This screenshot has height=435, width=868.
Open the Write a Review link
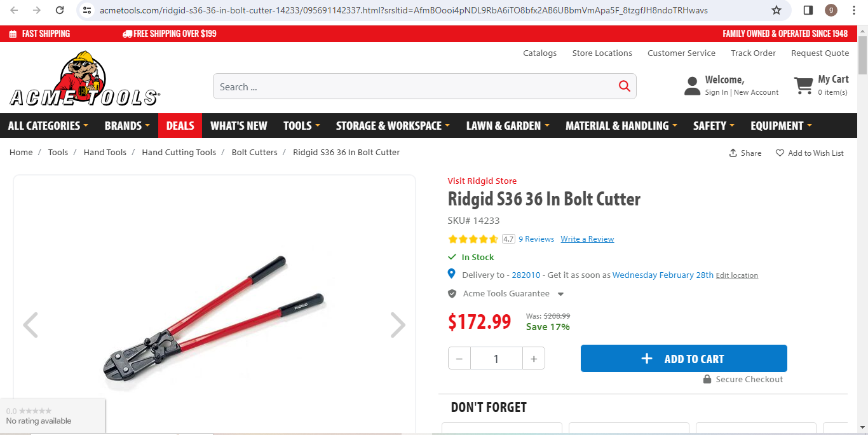[x=587, y=239]
